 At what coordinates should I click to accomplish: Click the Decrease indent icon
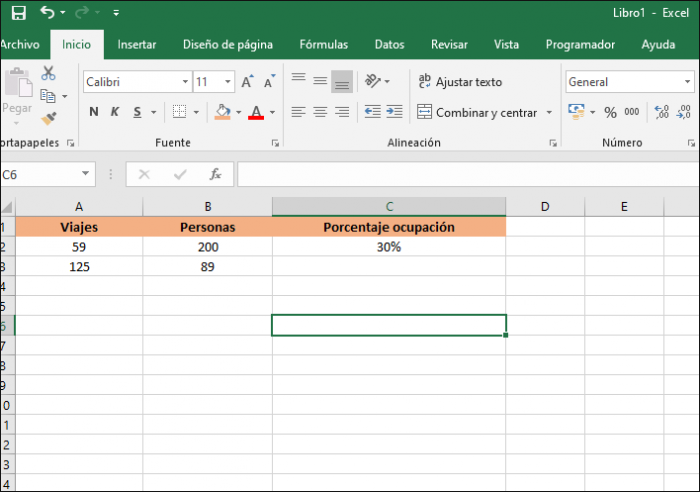372,112
